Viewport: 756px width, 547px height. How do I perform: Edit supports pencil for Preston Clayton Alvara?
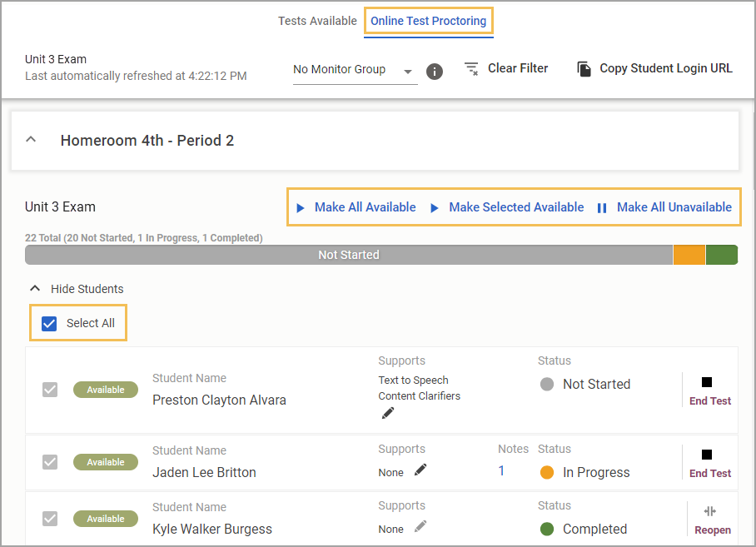click(388, 413)
